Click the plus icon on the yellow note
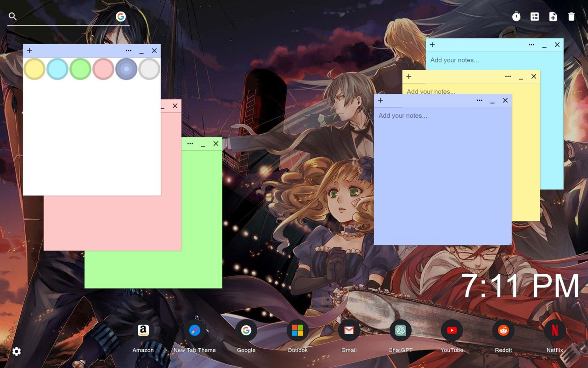This screenshot has height=368, width=588. pos(409,76)
